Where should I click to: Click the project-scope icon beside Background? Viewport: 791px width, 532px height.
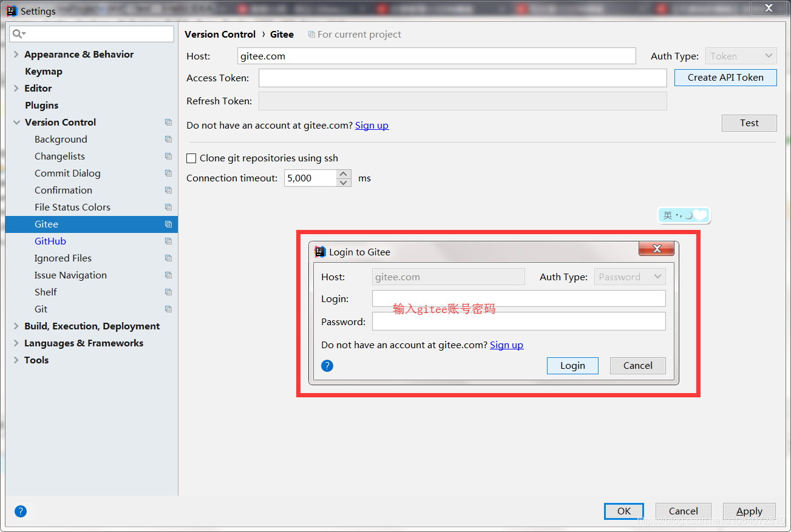point(168,139)
